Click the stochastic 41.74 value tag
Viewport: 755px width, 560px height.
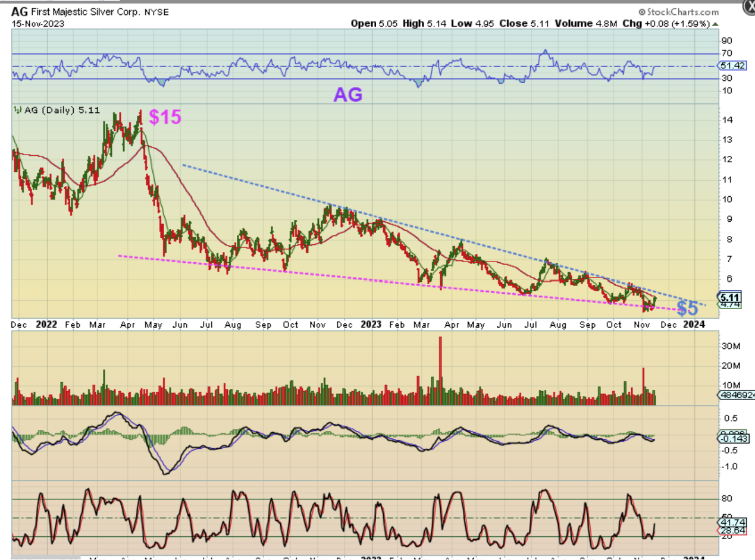pos(731,521)
